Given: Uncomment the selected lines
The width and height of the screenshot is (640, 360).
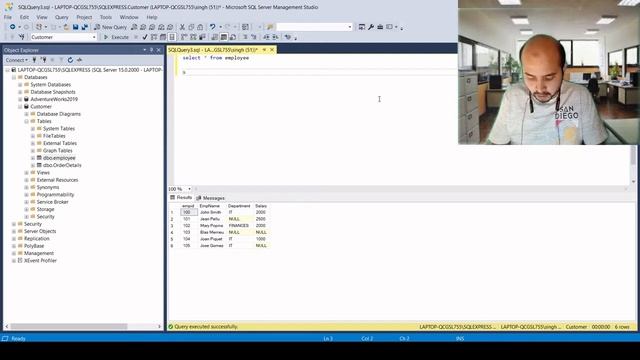Looking at the screenshot, I should click(253, 37).
